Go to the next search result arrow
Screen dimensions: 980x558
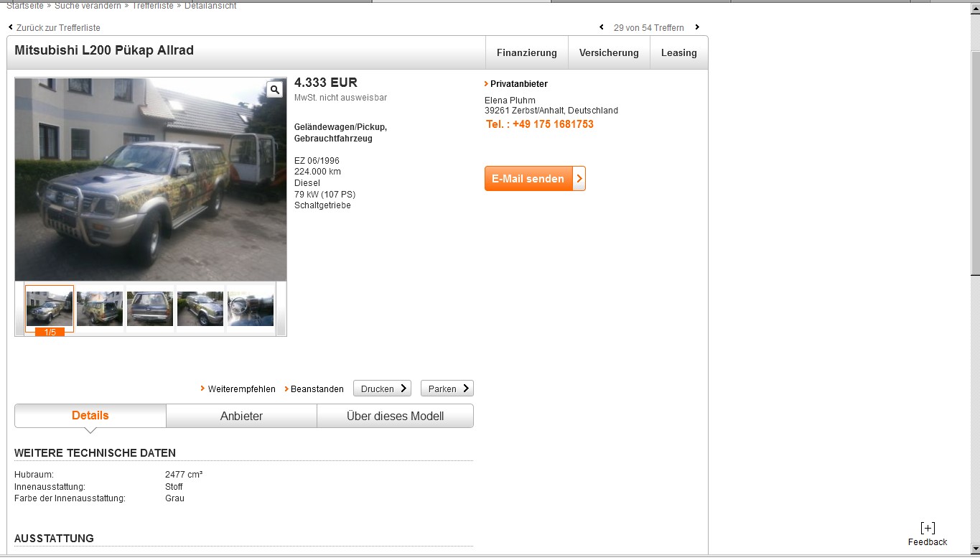pos(696,27)
